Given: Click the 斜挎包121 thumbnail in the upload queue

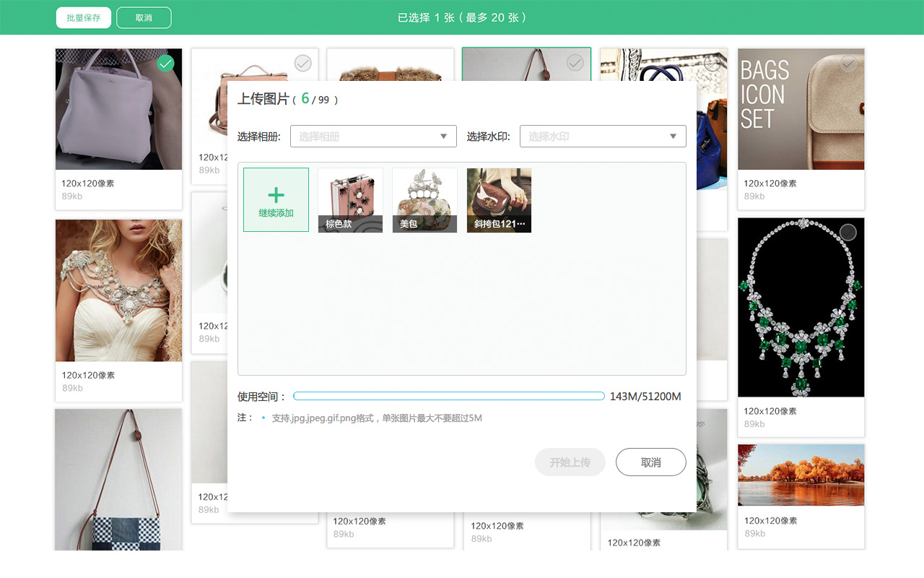Looking at the screenshot, I should [x=499, y=200].
